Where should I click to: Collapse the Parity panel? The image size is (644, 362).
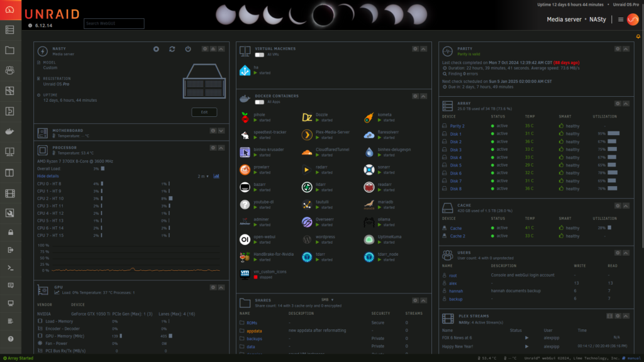pos(626,49)
